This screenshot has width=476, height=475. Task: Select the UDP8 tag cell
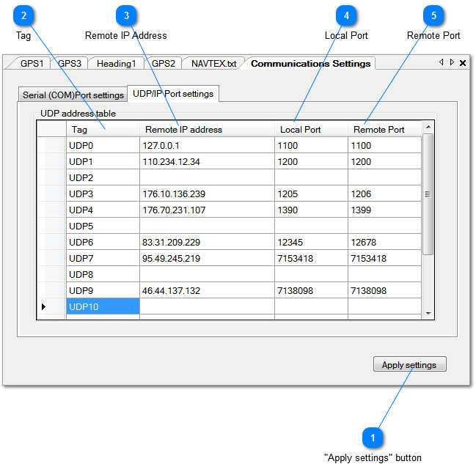click(x=103, y=274)
